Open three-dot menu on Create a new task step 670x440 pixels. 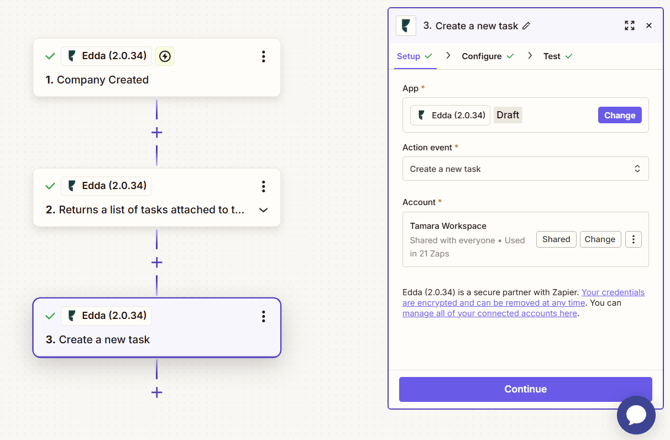click(263, 316)
